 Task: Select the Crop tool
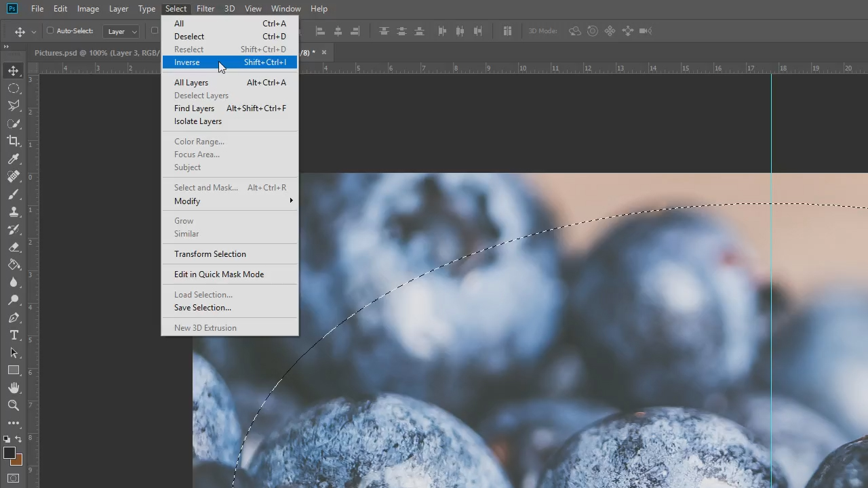click(14, 141)
